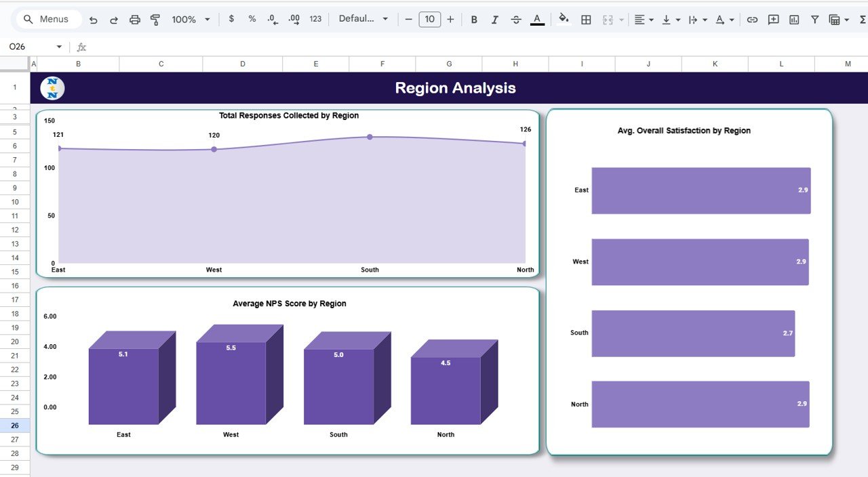Select the Paint format tool
This screenshot has width=868, height=477.
(155, 19)
